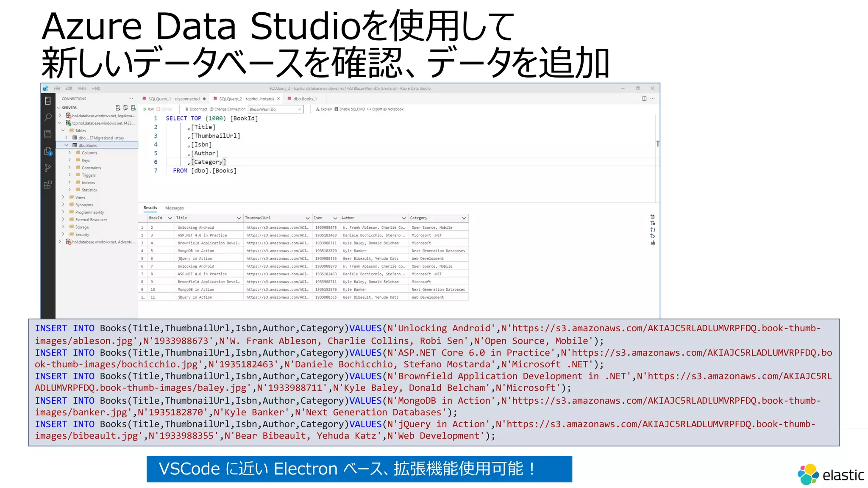Image resolution: width=868 pixels, height=488 pixels.
Task: Select the Views folder
Action: [81, 197]
